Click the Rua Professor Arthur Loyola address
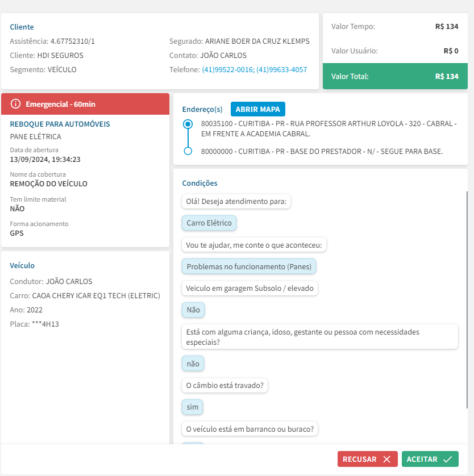The image size is (474, 476). point(329,128)
